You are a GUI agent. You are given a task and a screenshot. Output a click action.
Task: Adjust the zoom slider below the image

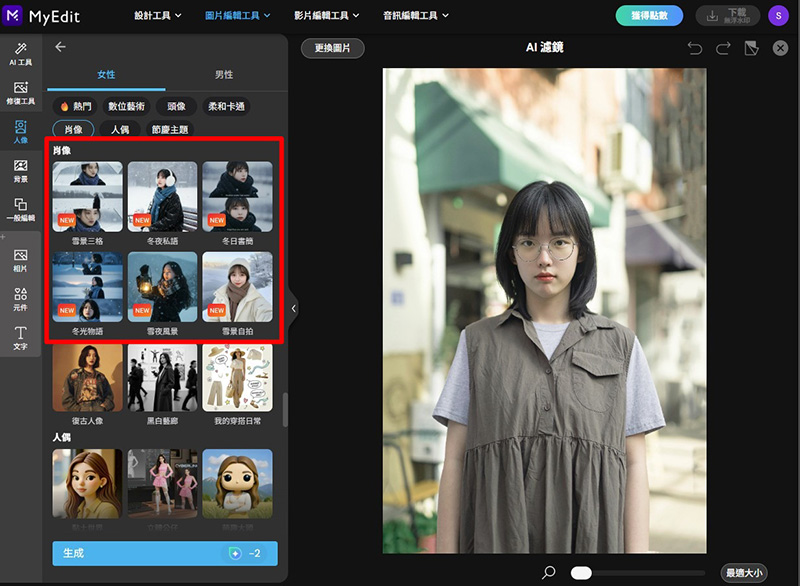581,573
